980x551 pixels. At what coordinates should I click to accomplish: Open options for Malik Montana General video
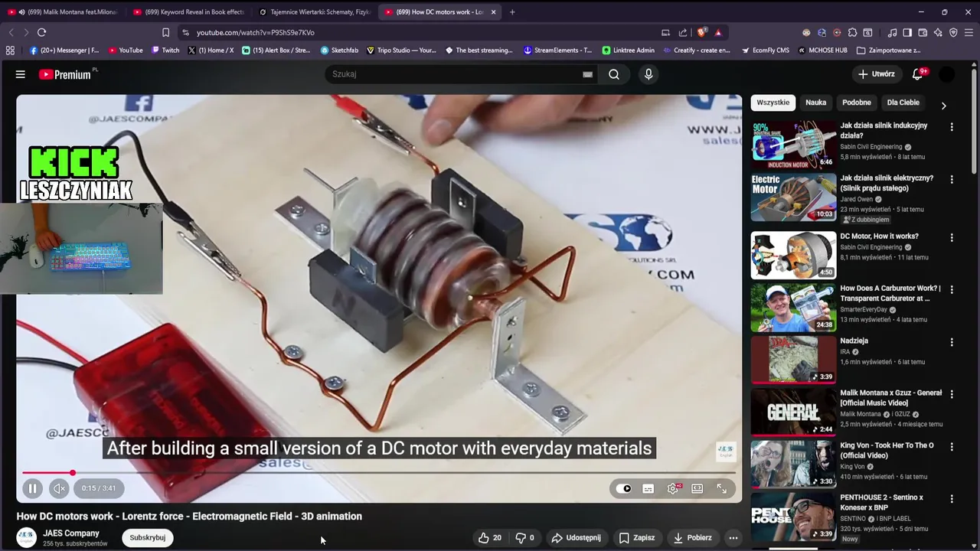tap(952, 394)
